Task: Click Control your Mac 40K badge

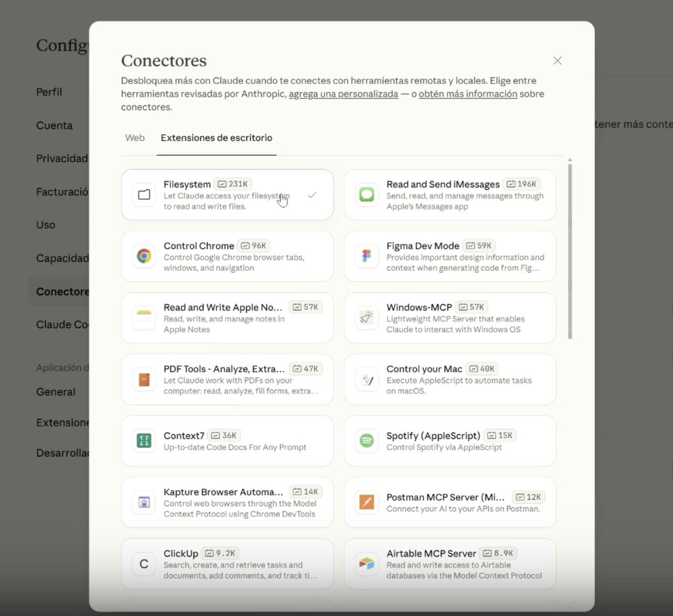Action: click(482, 369)
